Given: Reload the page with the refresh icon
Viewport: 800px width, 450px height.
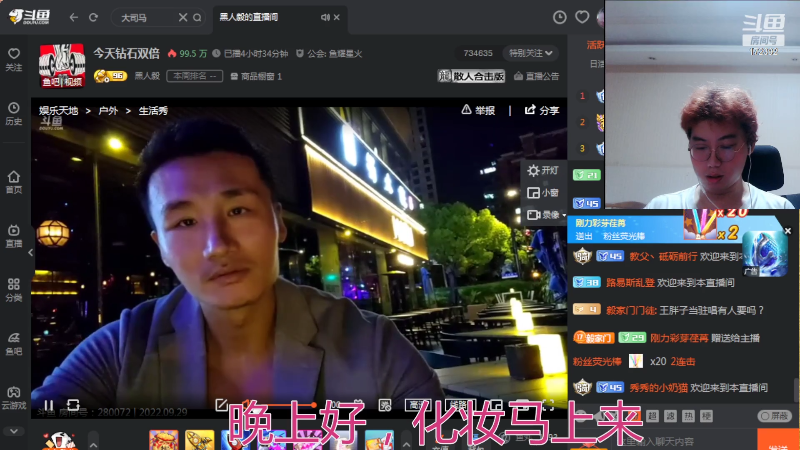Looking at the screenshot, I should pyautogui.click(x=93, y=17).
